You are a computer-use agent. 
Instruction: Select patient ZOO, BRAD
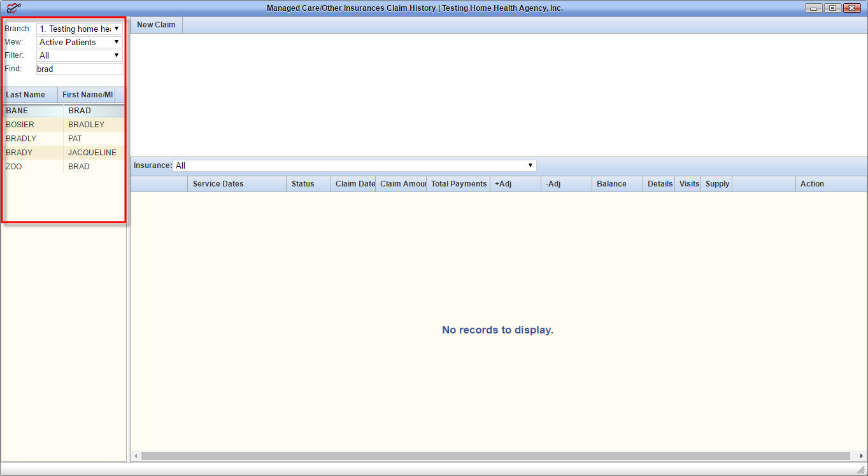click(x=62, y=167)
